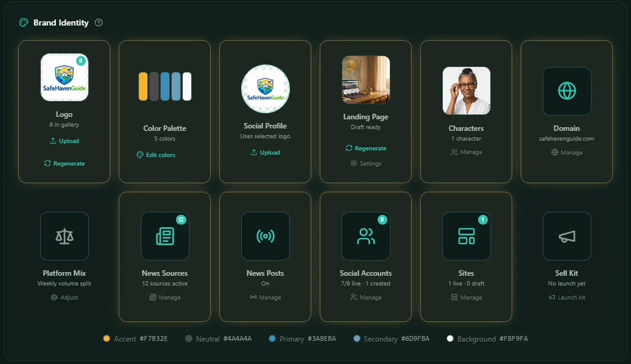
Task: Click Launch kit under Sell Kit
Action: (567, 297)
